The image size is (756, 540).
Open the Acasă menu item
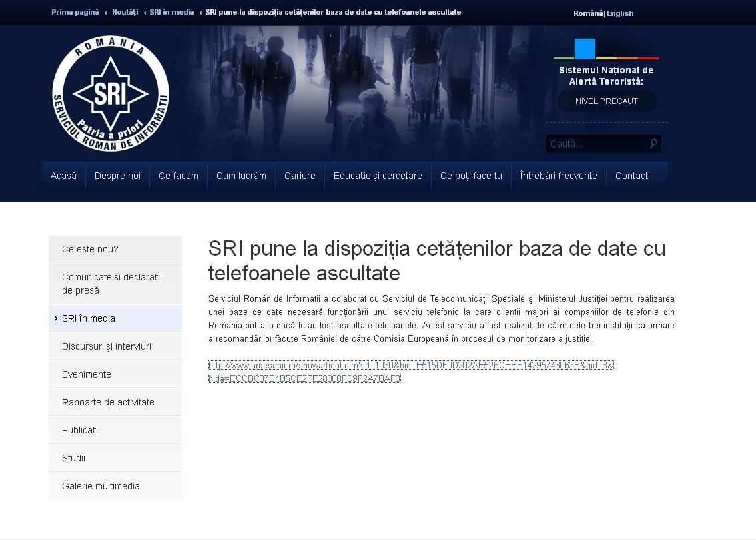(x=63, y=175)
